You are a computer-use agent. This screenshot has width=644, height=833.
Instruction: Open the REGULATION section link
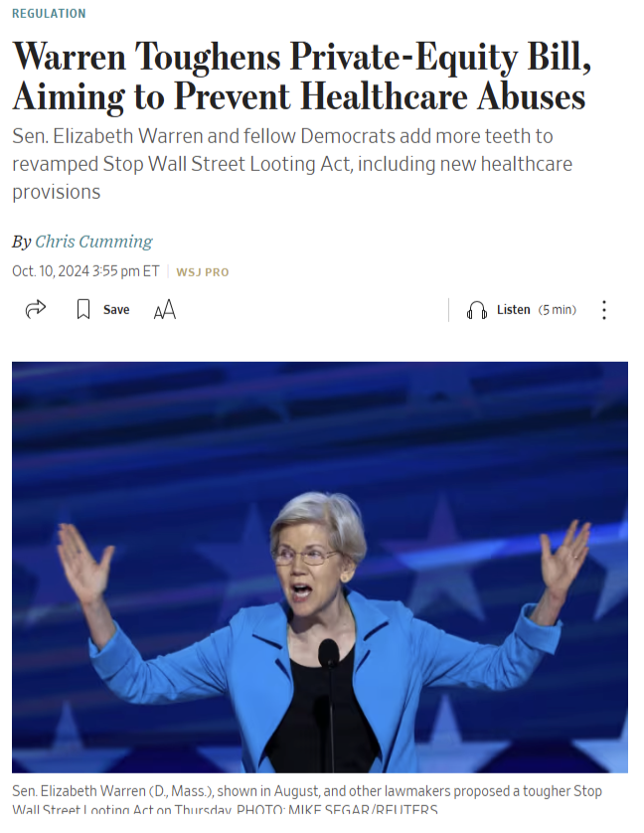(x=49, y=13)
